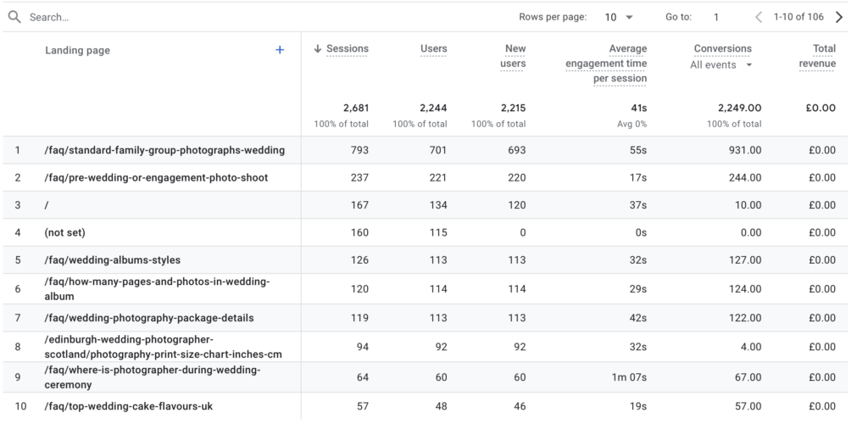
Task: Click the total sessions value 2,681
Action: [355, 108]
